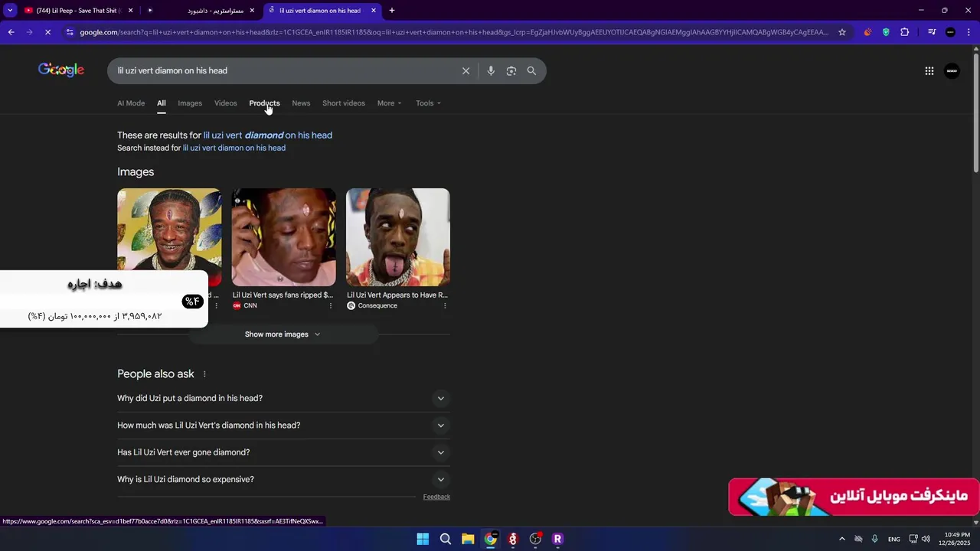Open the Google account avatar on the page
The width and height of the screenshot is (980, 551).
[x=952, y=70]
